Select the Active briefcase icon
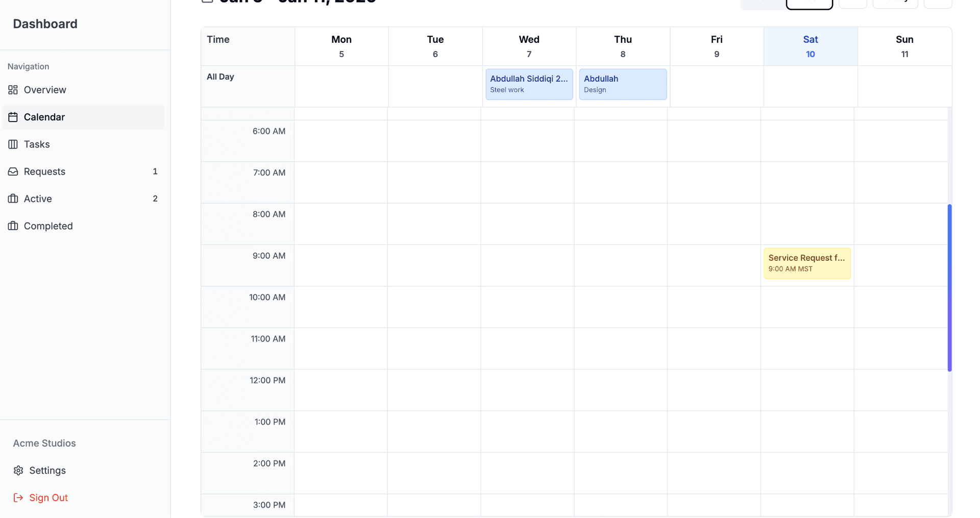980x518 pixels. click(x=13, y=199)
